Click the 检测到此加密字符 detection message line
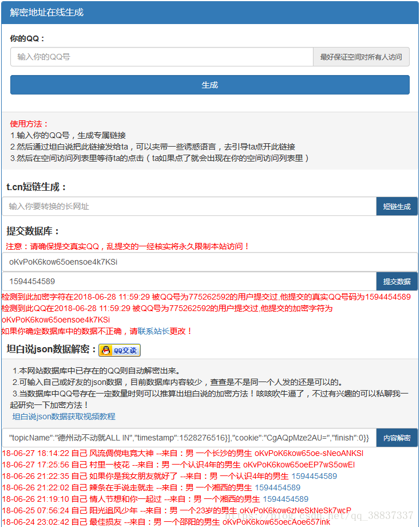Viewport: 420px width, 527px height. pyautogui.click(x=206, y=297)
